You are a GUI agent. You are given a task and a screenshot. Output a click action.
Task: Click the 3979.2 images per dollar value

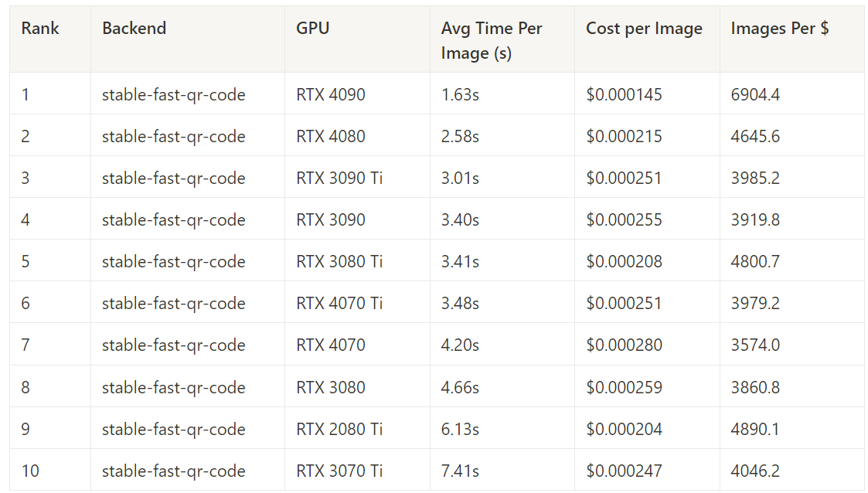[755, 303]
